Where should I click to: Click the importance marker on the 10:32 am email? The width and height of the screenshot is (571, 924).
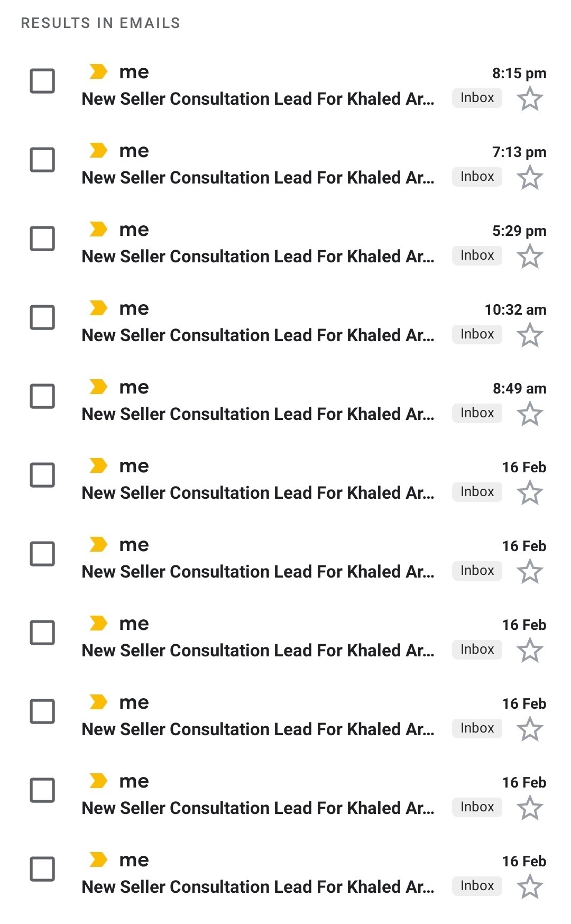[x=98, y=308]
